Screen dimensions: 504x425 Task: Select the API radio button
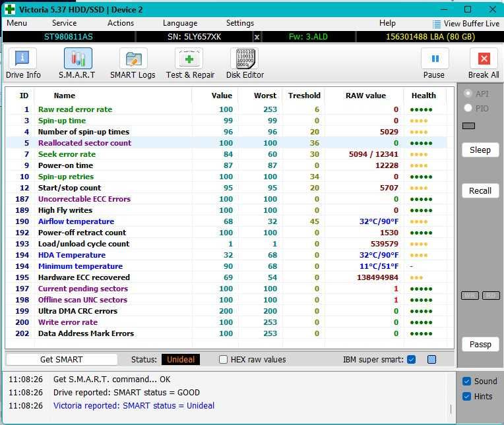tap(468, 93)
